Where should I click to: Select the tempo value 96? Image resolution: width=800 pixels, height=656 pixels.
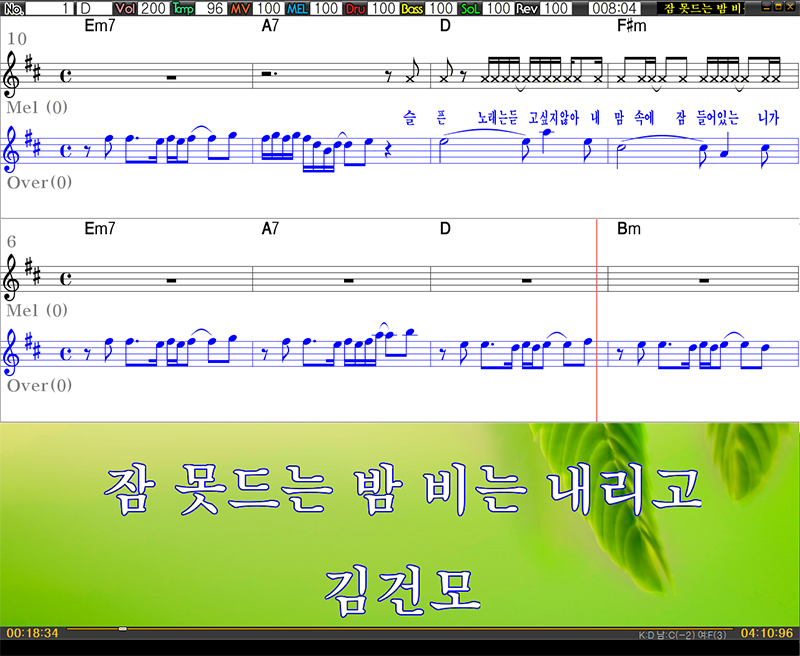(x=211, y=8)
